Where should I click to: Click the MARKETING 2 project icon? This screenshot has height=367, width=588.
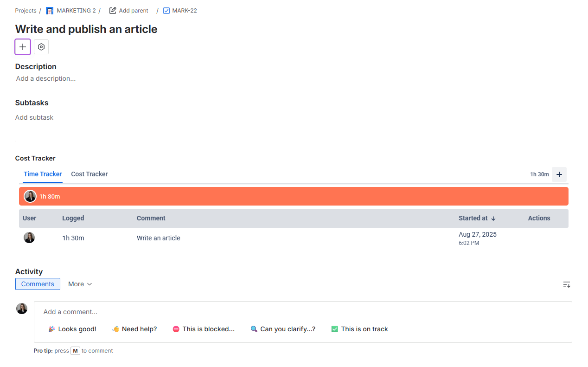pos(50,11)
